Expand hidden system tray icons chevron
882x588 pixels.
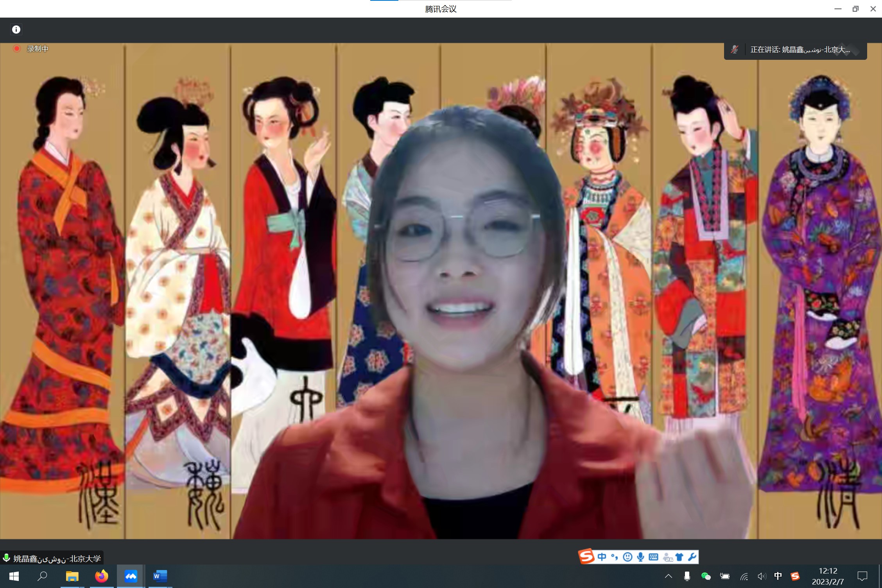[x=669, y=576]
